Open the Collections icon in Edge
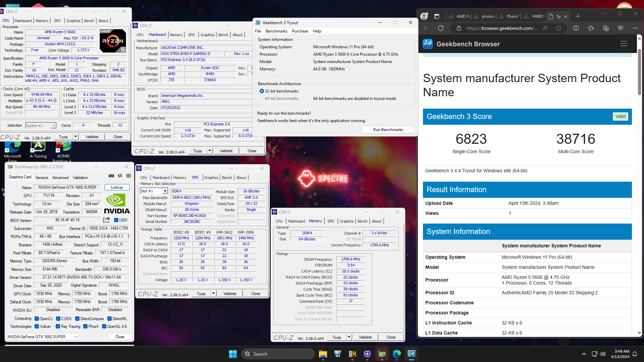 [x=606, y=28]
